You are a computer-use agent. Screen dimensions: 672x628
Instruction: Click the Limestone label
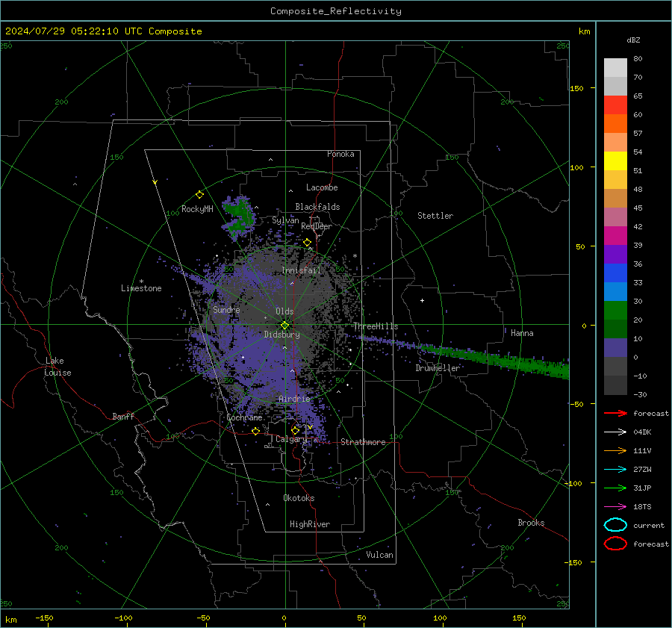(141, 288)
